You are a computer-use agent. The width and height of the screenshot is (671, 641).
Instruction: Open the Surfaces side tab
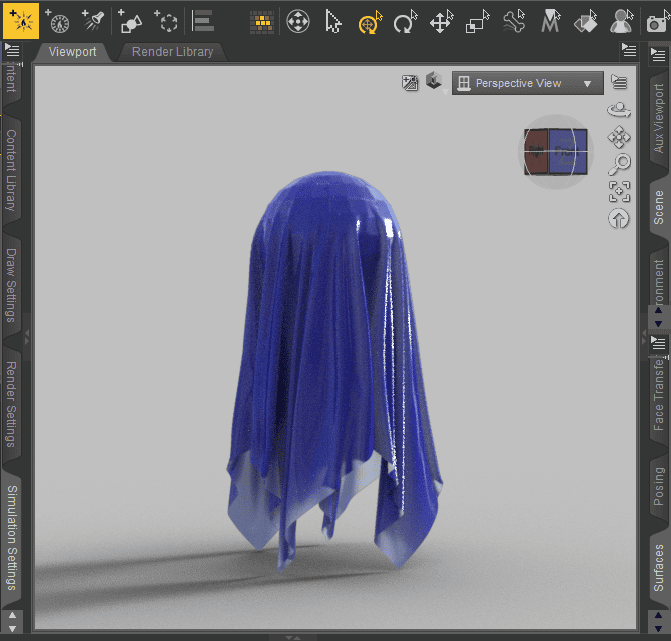(x=659, y=568)
